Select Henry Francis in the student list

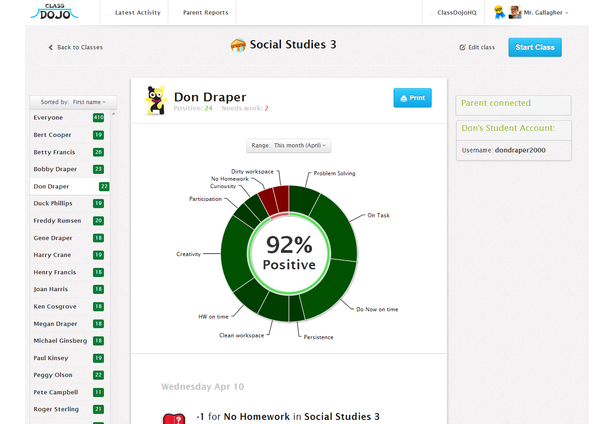click(70, 272)
